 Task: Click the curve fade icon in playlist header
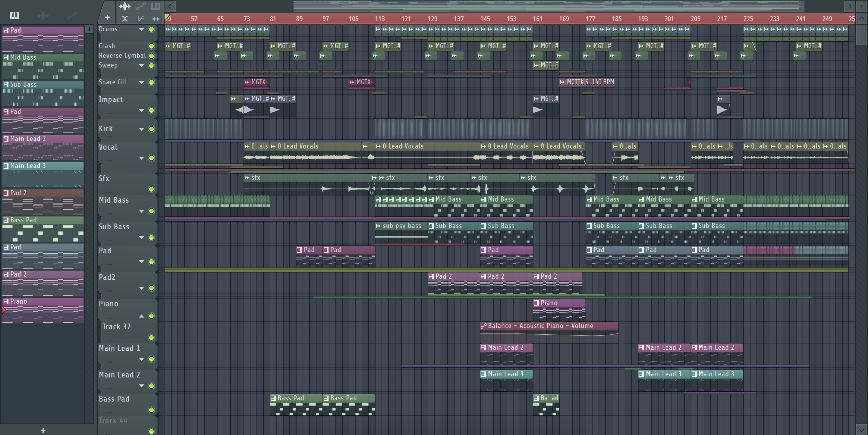click(x=140, y=19)
